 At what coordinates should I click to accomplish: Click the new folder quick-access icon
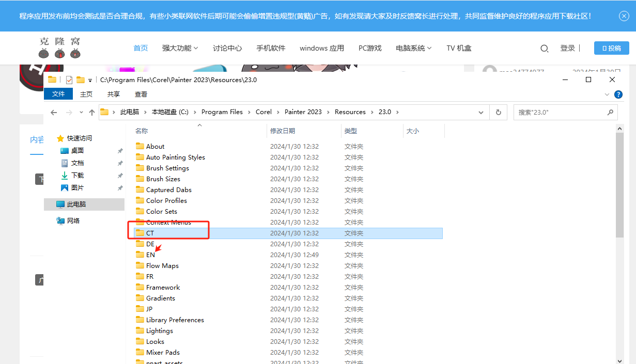click(80, 80)
